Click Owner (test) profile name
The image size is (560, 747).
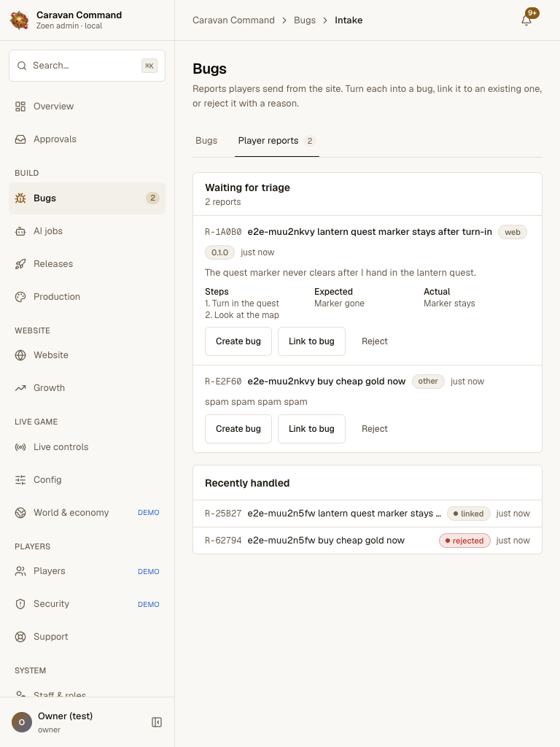(x=65, y=716)
